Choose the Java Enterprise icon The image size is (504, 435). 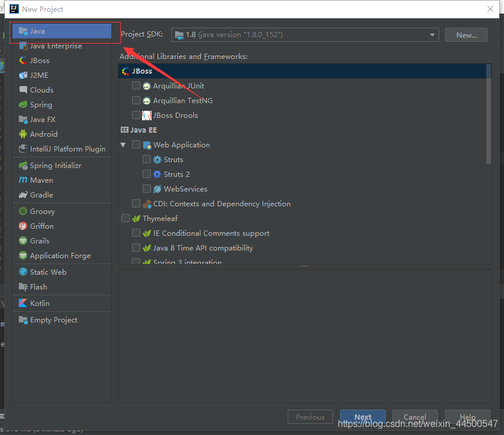pyautogui.click(x=23, y=46)
